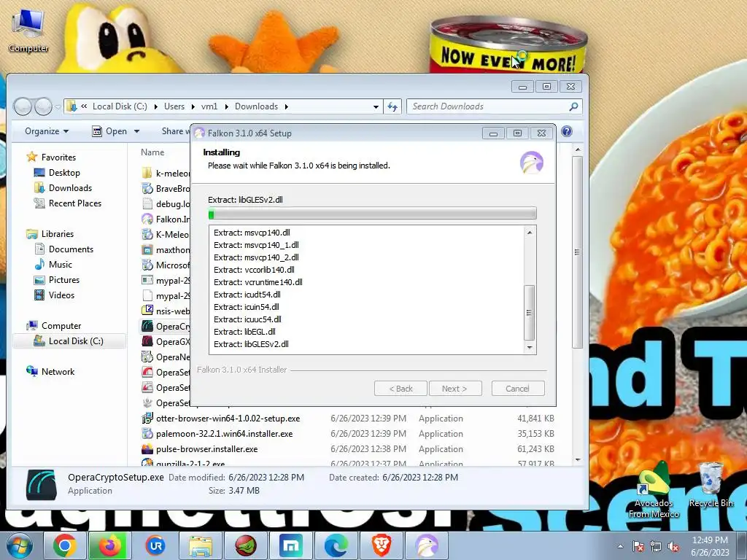This screenshot has height=560, width=747.
Task: Click the Falkon installer progress bar
Action: (373, 214)
